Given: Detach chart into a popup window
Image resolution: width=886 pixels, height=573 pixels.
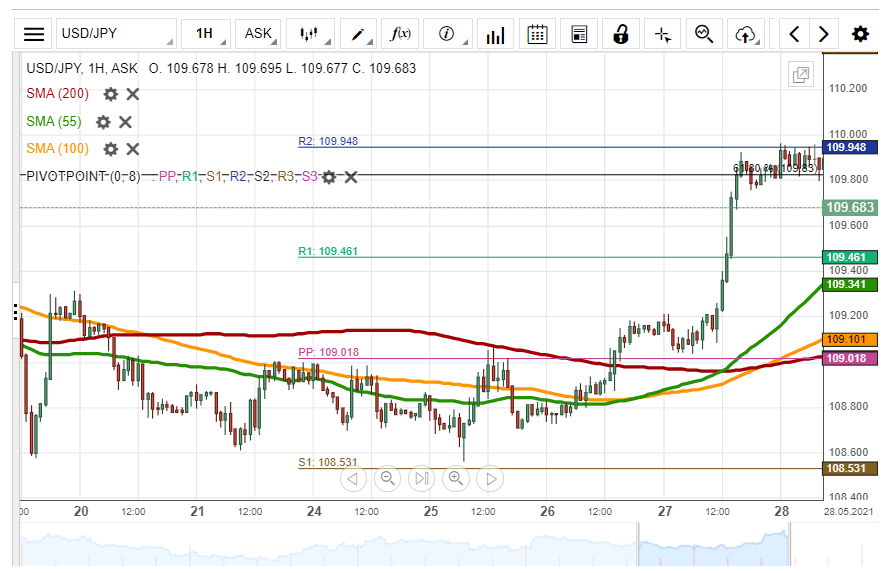Looking at the screenshot, I should click(800, 75).
